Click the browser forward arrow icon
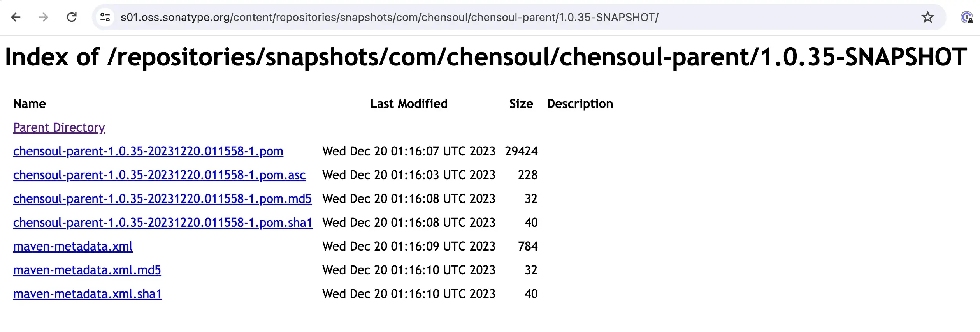980x332 pixels. (x=44, y=17)
